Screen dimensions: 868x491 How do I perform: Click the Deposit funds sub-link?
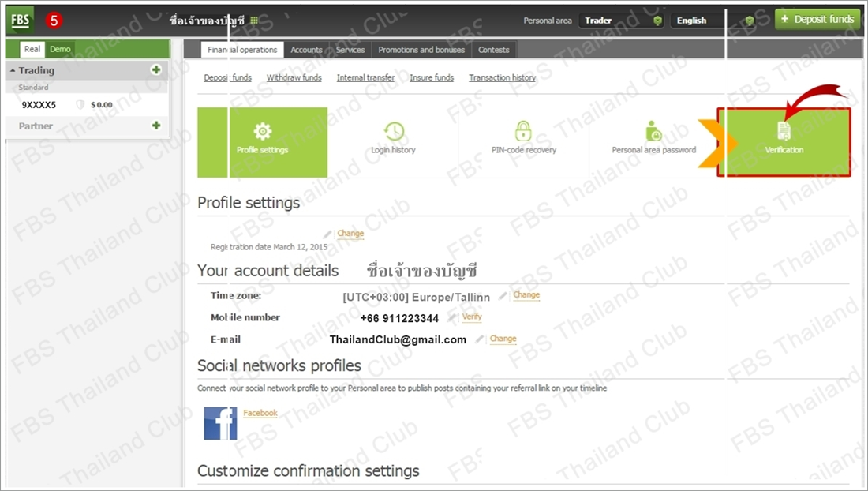point(227,77)
